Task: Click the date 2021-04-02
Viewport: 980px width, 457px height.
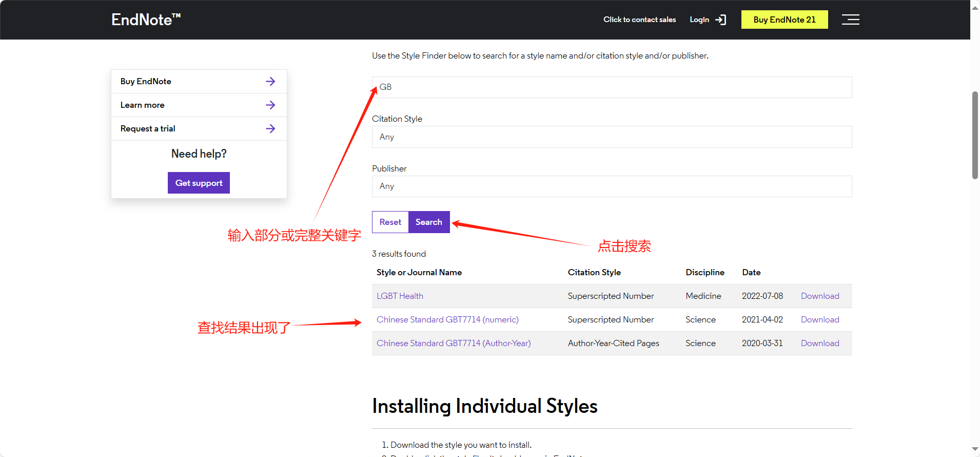Action: point(762,319)
